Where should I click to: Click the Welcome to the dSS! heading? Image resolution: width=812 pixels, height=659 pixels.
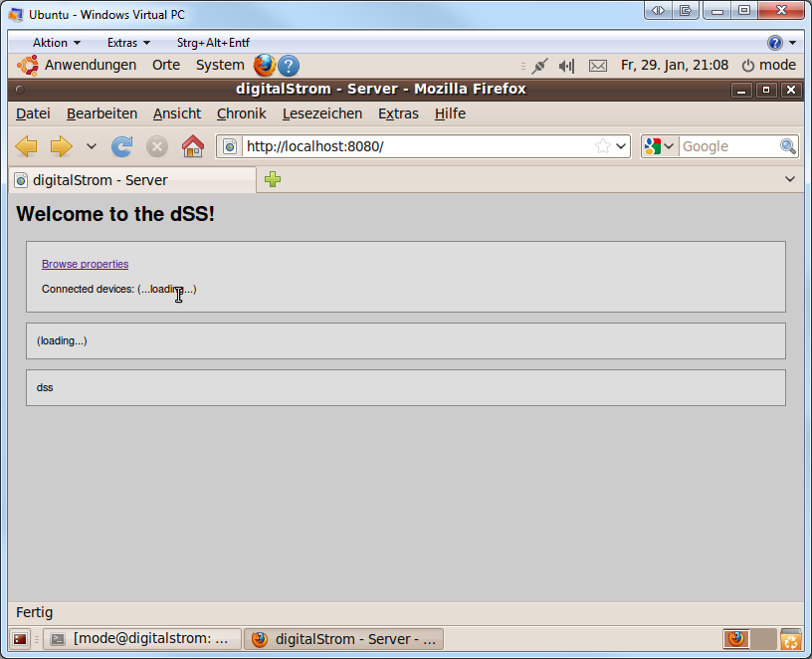coord(115,214)
